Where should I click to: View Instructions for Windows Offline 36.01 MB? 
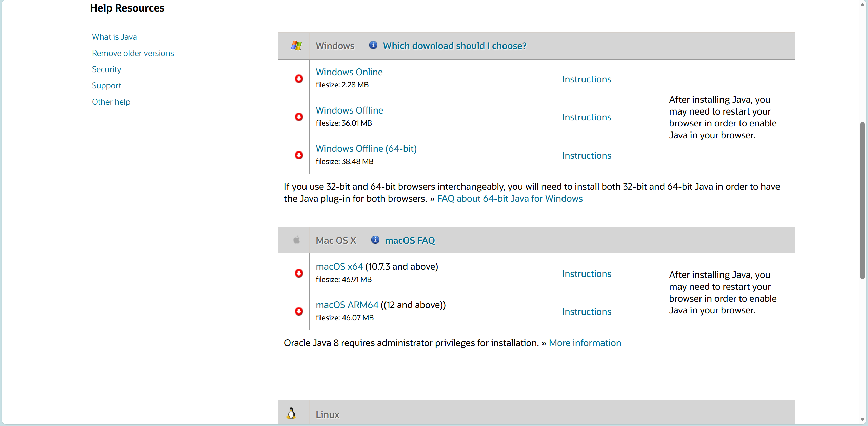point(587,117)
